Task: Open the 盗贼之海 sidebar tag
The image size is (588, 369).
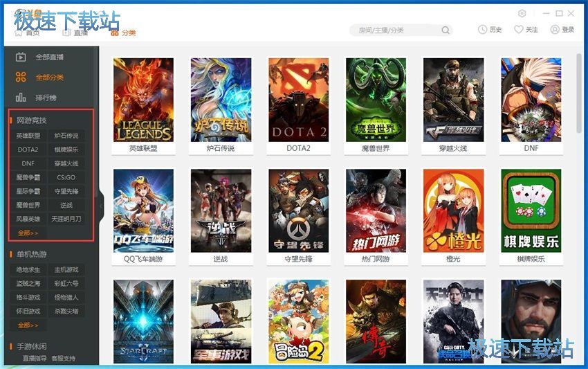Action: tap(28, 283)
